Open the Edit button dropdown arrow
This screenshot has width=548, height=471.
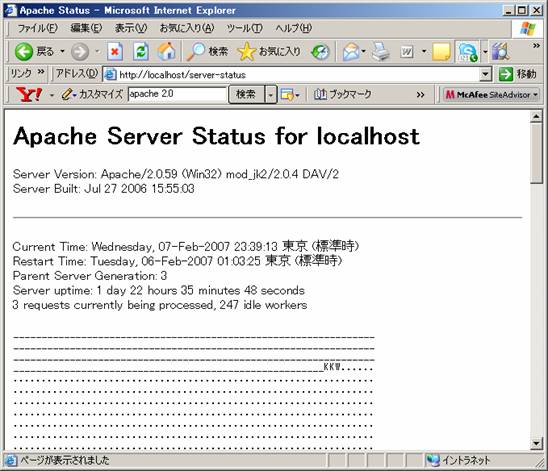[x=424, y=52]
